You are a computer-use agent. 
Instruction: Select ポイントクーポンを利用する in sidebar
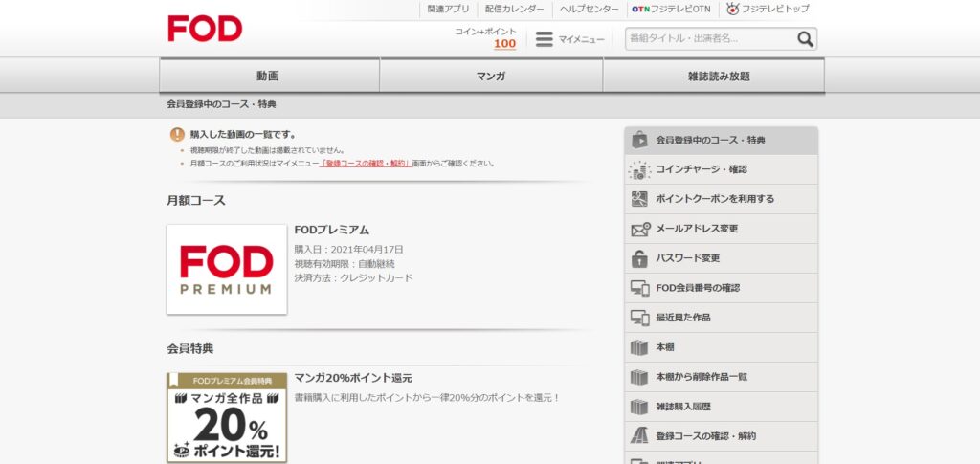point(722,199)
